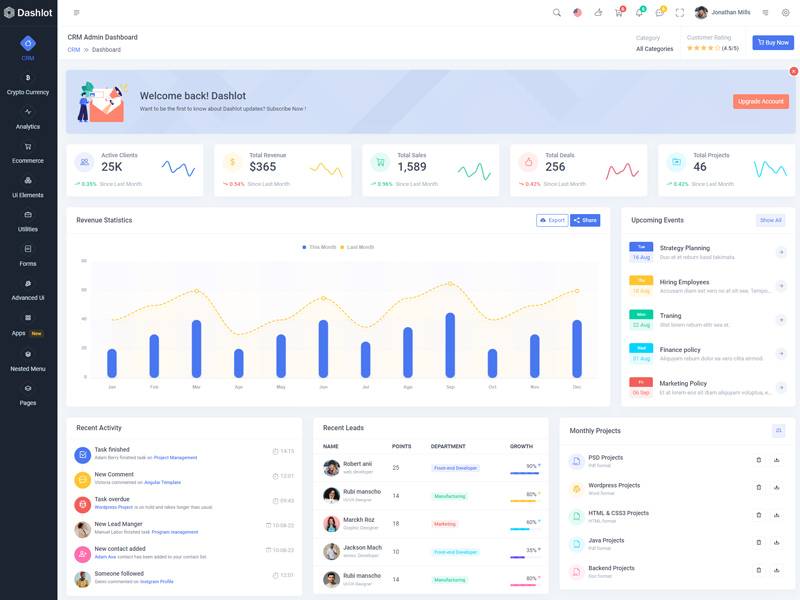Toggle the sidebar with the hamburger icon
This screenshot has height=600, width=800.
click(x=77, y=13)
